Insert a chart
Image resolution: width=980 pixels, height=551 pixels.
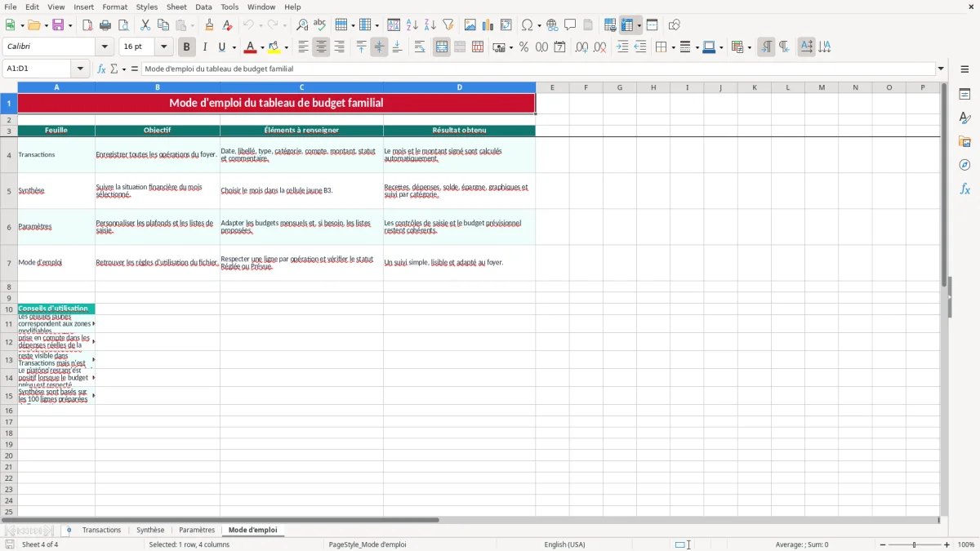[488, 25]
